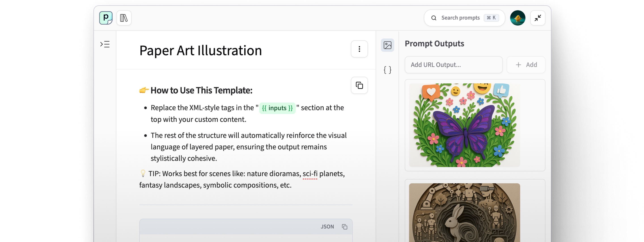Switch to the image outputs panel tab
The width and height of the screenshot is (644, 242).
pyautogui.click(x=387, y=45)
